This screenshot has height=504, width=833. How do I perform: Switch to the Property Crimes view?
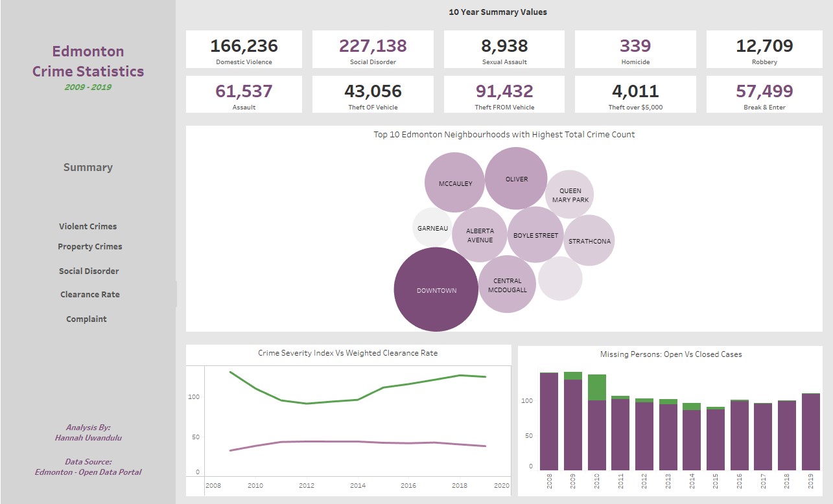89,246
